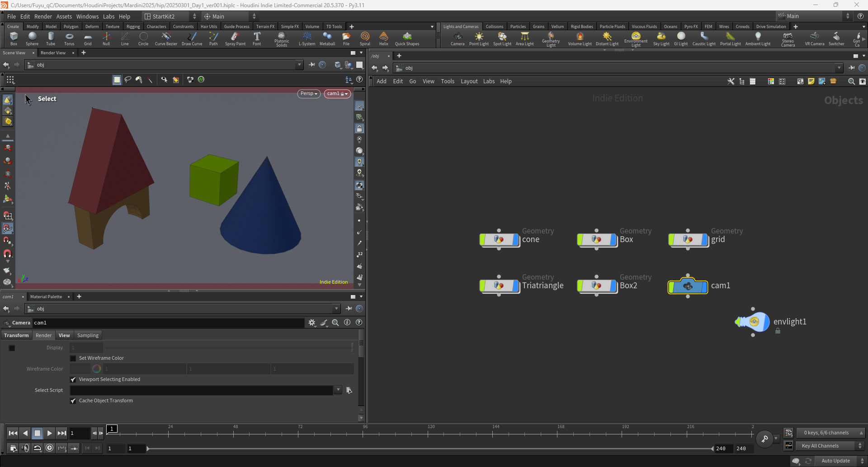This screenshot has height=467, width=868.
Task: Select the cam1 camera node
Action: pos(688,286)
